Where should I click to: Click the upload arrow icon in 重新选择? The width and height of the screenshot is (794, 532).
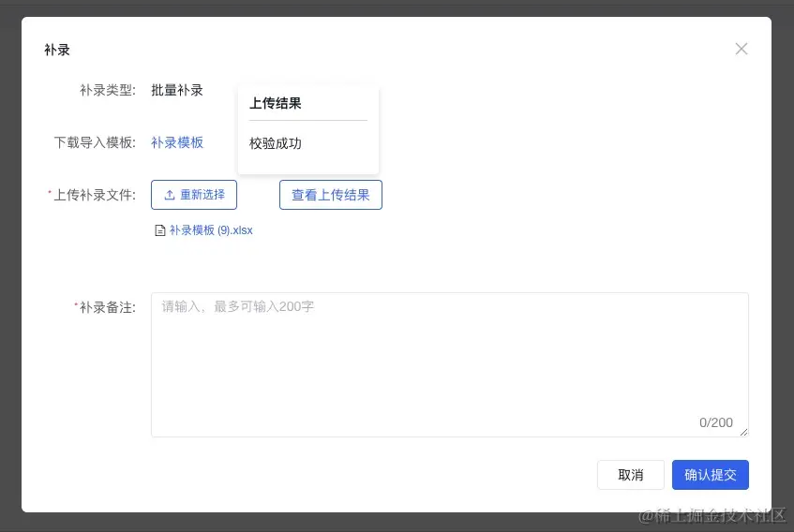point(170,195)
